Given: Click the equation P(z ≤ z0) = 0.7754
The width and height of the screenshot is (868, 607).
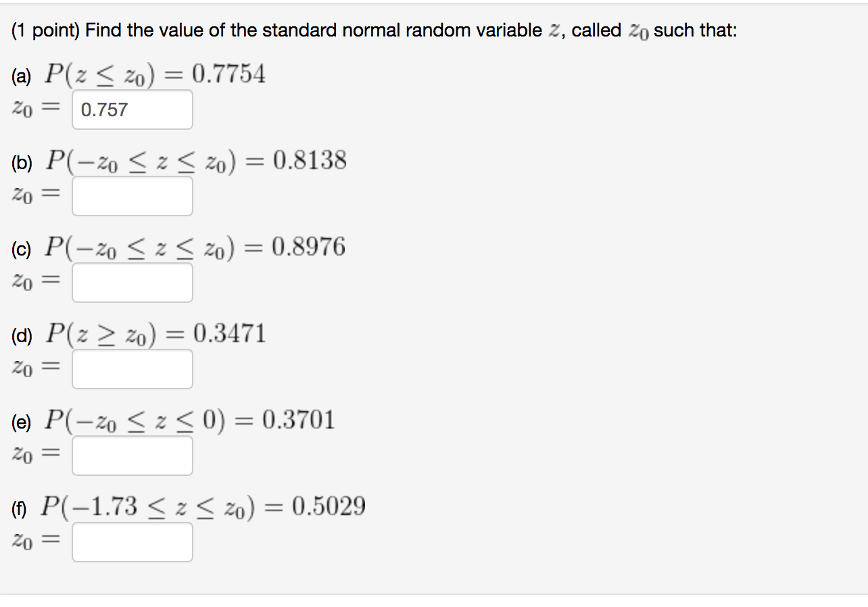Looking at the screenshot, I should click(x=155, y=75).
